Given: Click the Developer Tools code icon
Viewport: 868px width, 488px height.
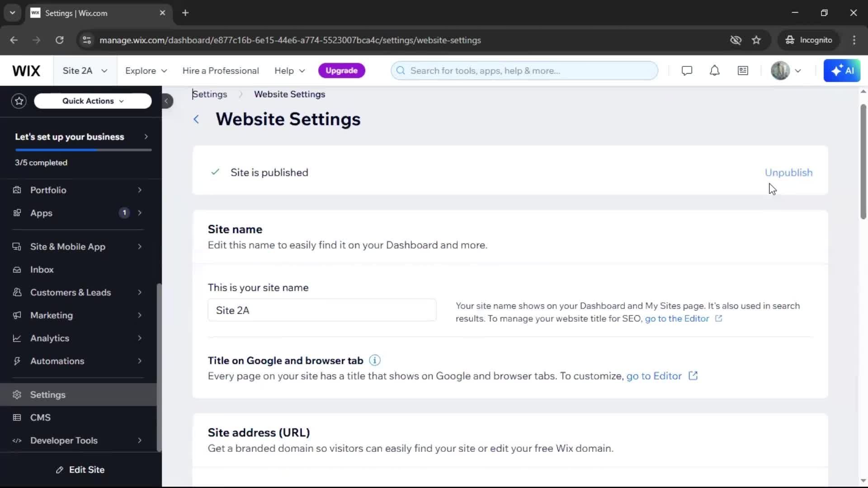Looking at the screenshot, I should [x=17, y=441].
